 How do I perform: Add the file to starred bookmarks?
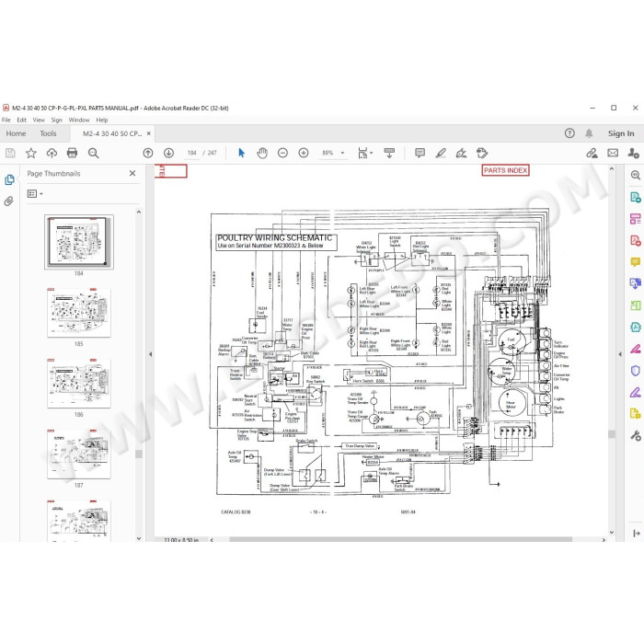pos(30,154)
